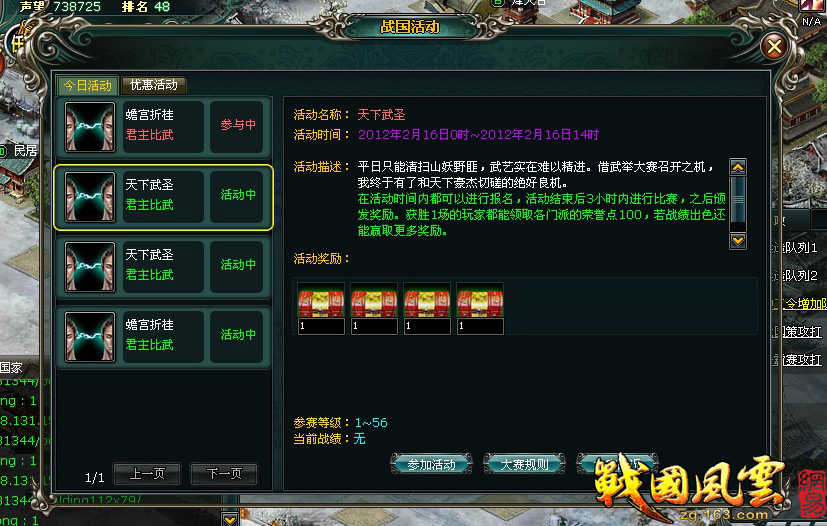Click the activity description scrollbar thumb

click(738, 199)
